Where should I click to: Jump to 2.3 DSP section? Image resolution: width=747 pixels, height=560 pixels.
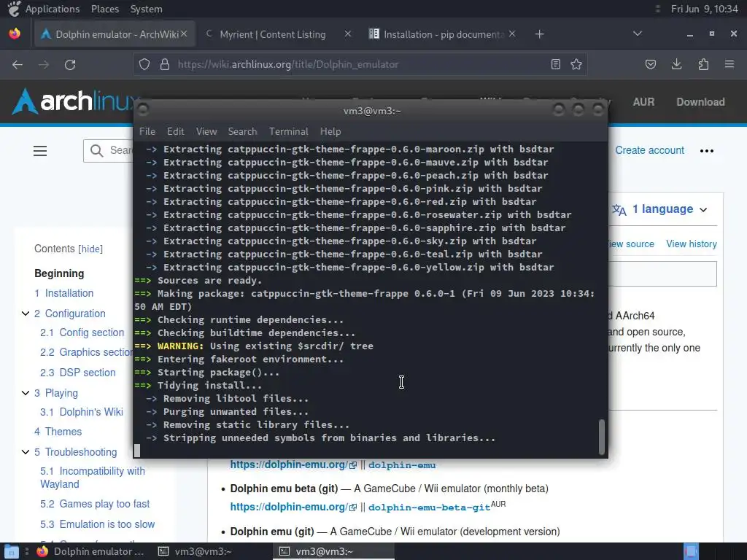(77, 373)
